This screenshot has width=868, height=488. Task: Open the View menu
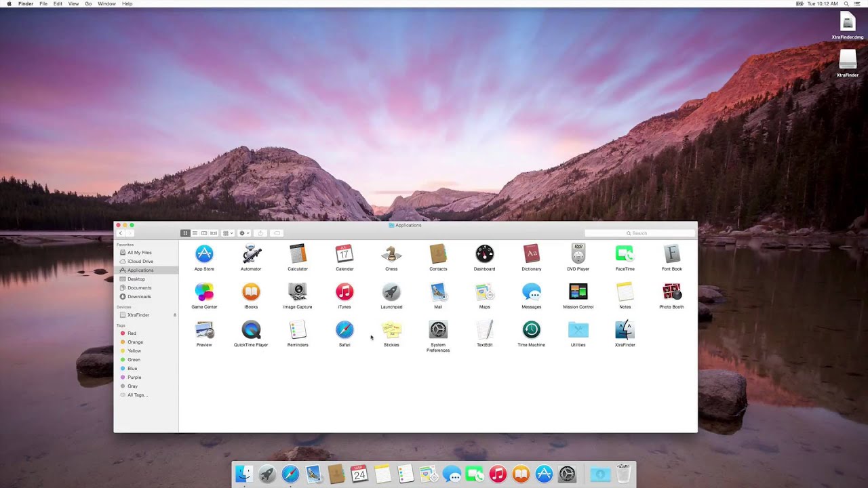click(x=73, y=4)
